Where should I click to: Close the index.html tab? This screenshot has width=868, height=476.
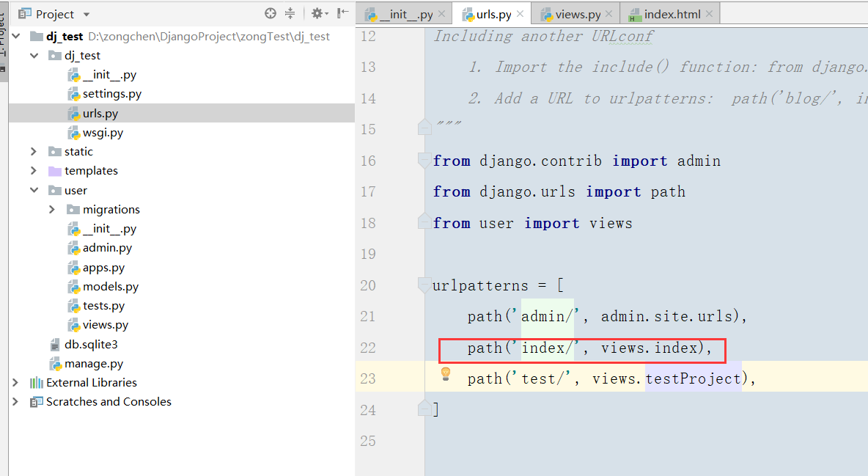pyautogui.click(x=709, y=14)
